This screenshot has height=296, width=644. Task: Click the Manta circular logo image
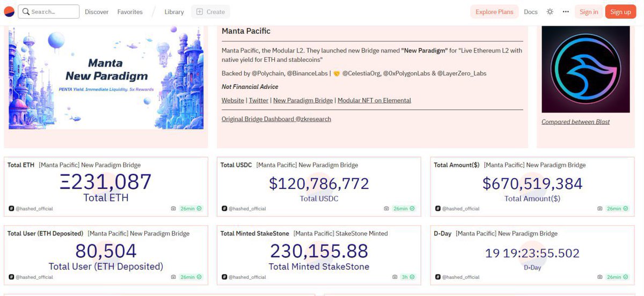[x=586, y=69]
